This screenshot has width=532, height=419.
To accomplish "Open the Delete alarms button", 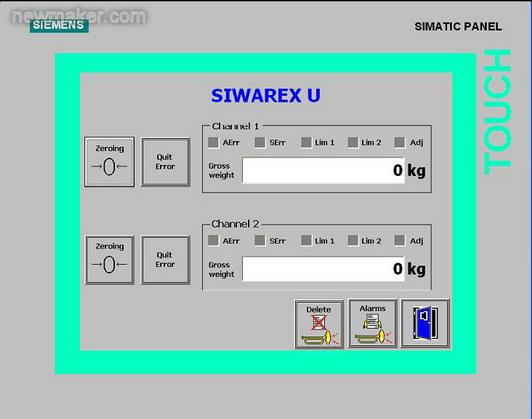I will [319, 324].
